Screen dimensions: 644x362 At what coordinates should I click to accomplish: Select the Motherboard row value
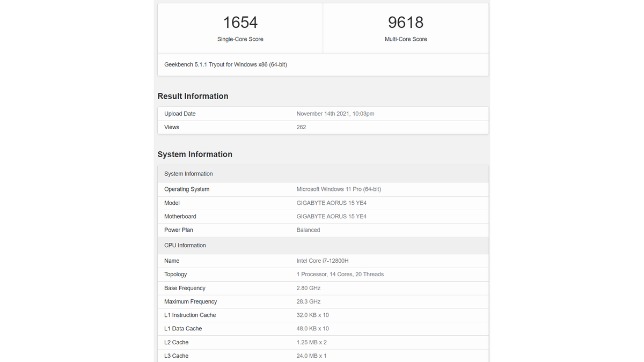332,216
